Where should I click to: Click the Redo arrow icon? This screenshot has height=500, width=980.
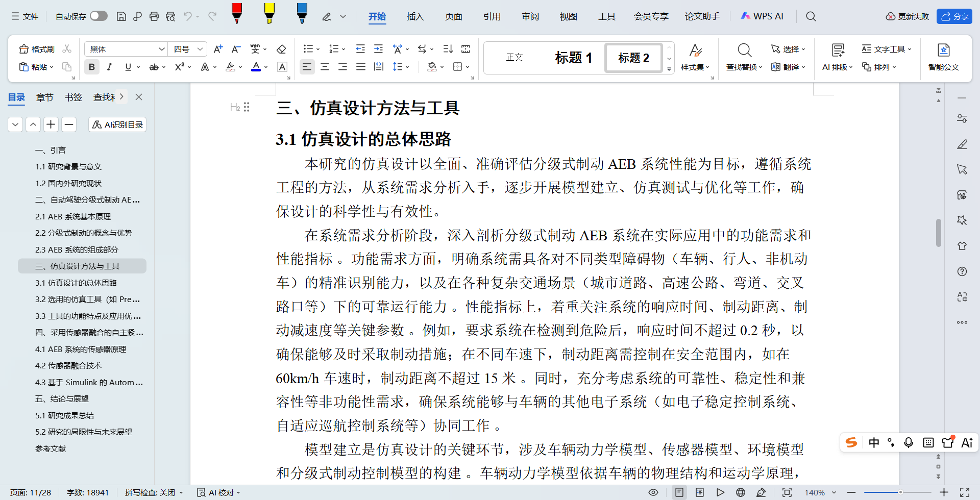212,16
